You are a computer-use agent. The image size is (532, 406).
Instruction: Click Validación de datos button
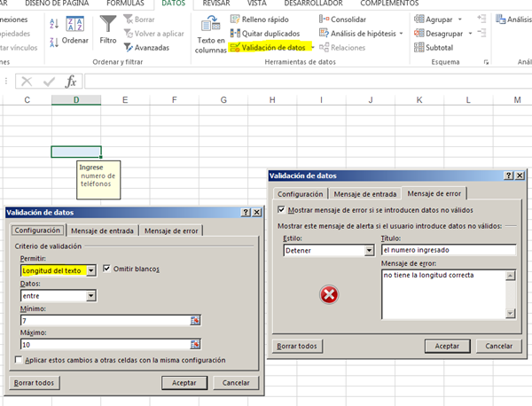[x=270, y=48]
